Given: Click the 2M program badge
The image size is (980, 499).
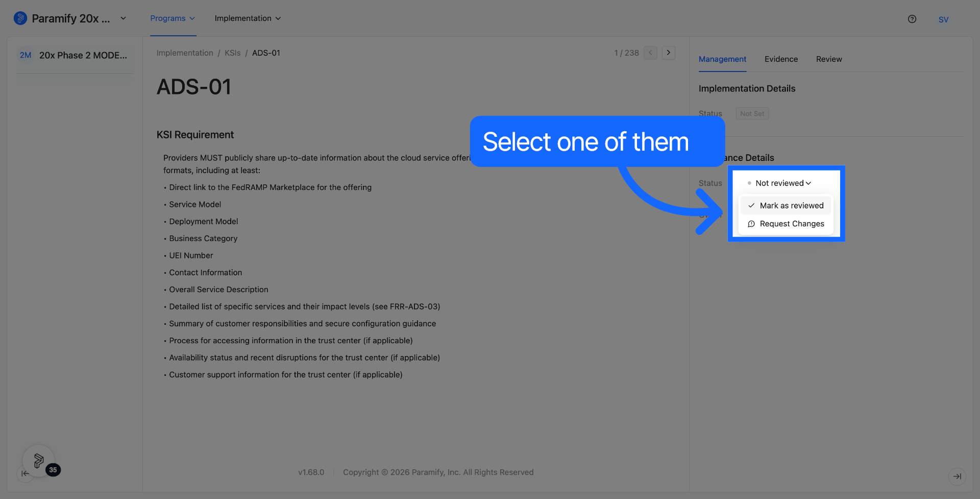Looking at the screenshot, I should click(x=26, y=55).
